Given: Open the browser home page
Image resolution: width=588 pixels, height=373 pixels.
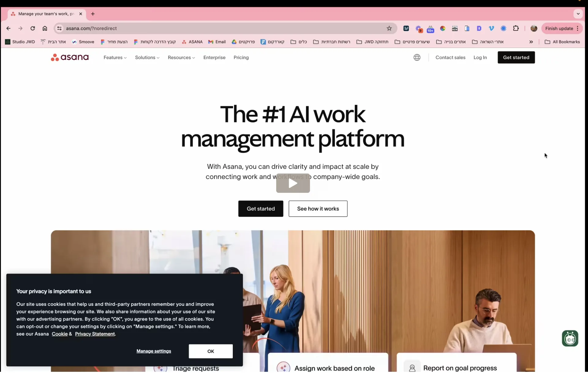Looking at the screenshot, I should [x=45, y=28].
